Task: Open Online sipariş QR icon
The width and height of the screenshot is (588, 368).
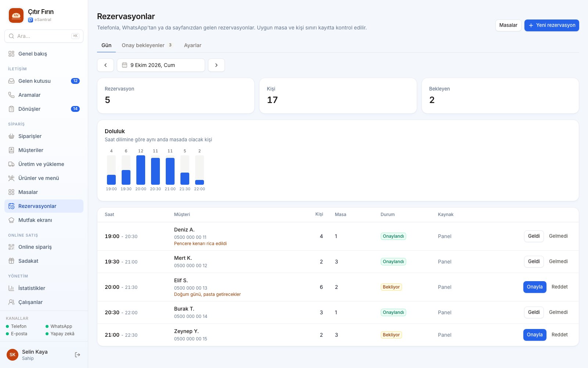Action: [x=11, y=247]
